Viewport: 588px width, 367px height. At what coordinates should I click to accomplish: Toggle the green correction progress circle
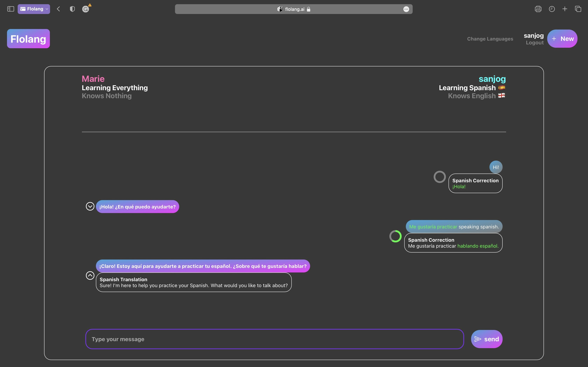395,236
